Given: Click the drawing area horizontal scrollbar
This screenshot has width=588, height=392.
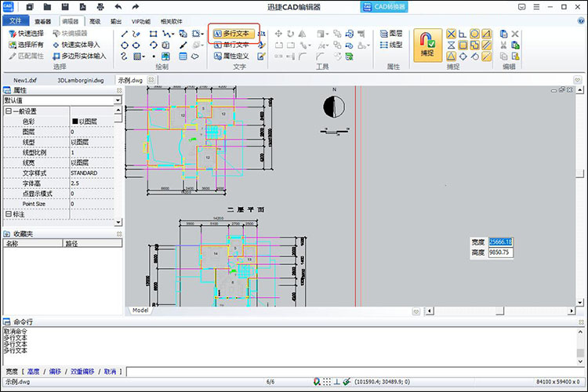Looking at the screenshot, I should click(x=500, y=311).
